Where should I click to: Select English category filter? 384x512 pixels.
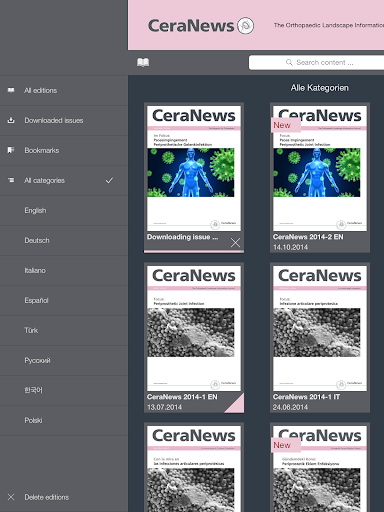(64, 211)
